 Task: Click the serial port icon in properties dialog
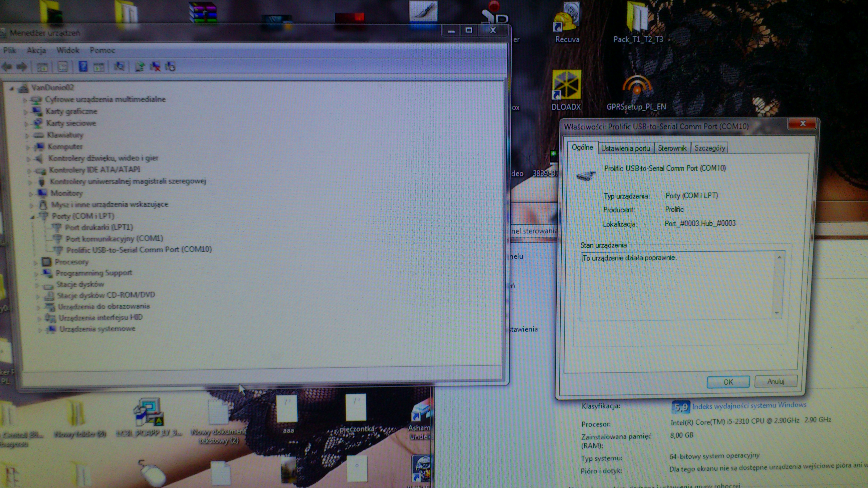(586, 175)
